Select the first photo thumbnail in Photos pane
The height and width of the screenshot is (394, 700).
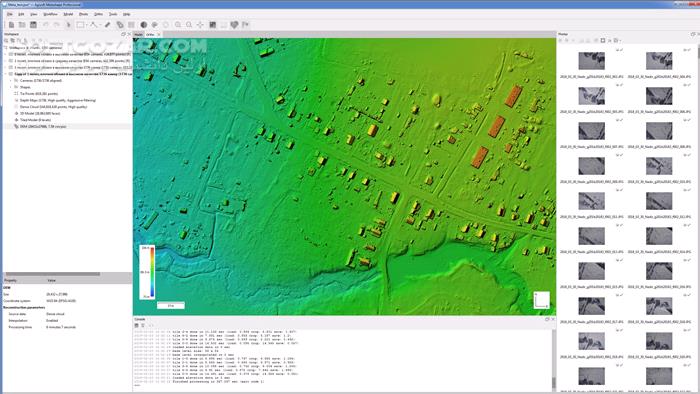[592, 61]
